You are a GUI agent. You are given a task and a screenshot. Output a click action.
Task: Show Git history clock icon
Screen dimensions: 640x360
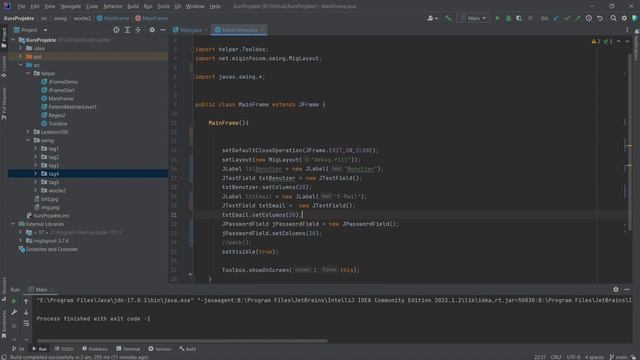[589, 18]
